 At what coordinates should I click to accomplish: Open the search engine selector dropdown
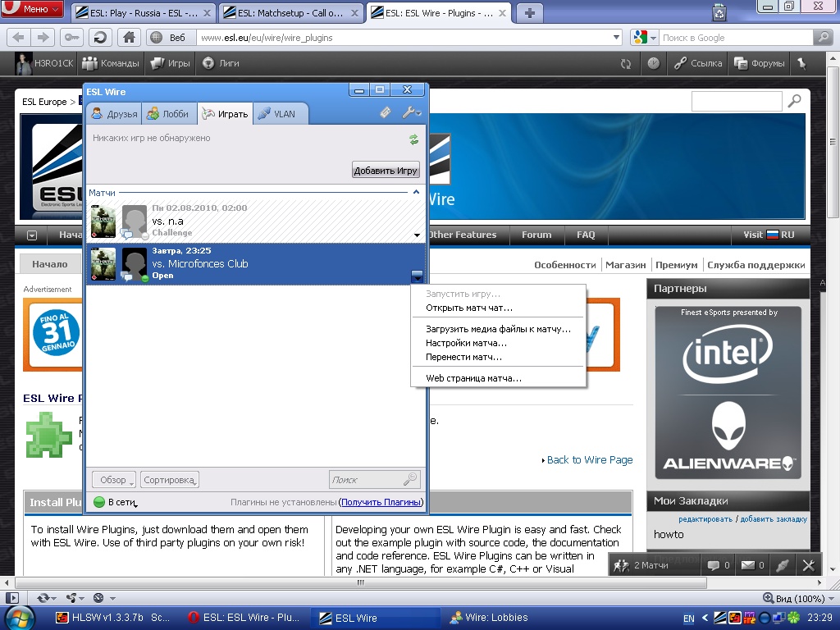(645, 38)
